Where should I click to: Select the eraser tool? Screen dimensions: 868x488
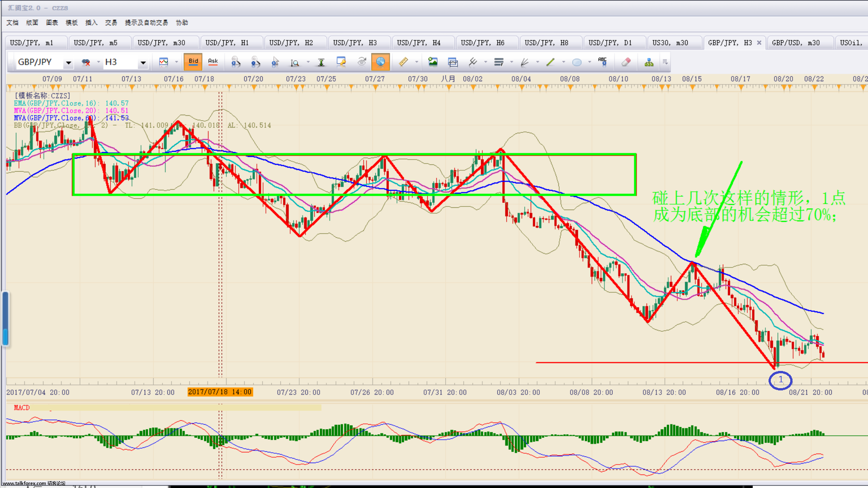[x=626, y=62]
